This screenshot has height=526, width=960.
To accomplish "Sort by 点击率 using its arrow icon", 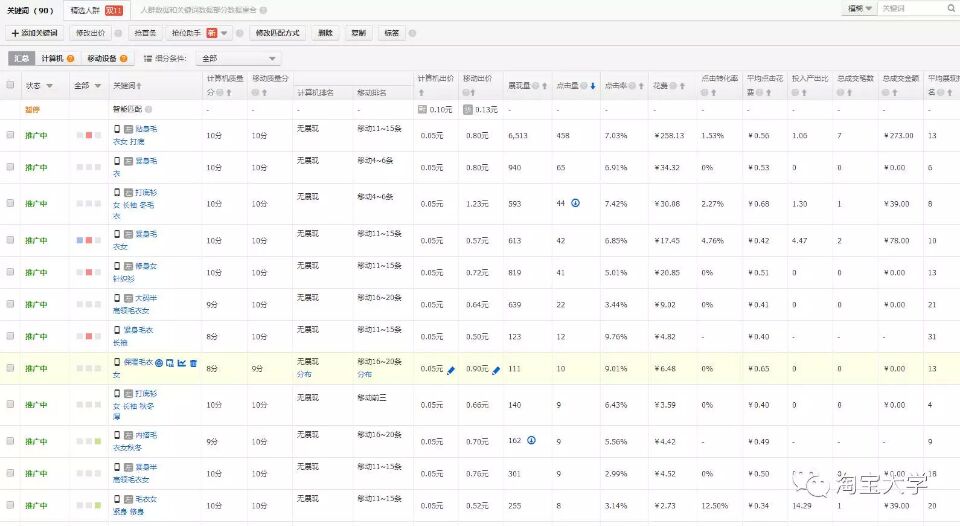I will (x=641, y=86).
